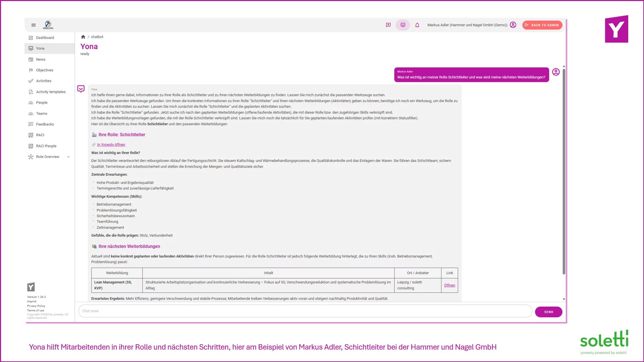This screenshot has height=362, width=644.
Task: Click the RACI matrix icon
Action: click(31, 135)
